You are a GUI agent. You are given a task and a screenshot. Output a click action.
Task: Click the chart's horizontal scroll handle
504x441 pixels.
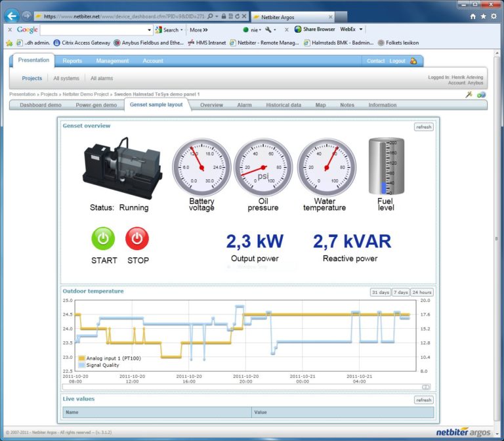click(426, 387)
